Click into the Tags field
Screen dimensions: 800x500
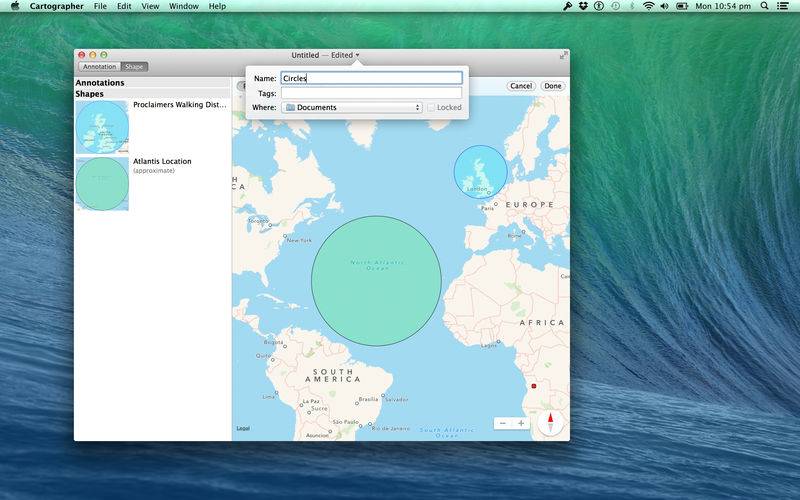[x=371, y=93]
